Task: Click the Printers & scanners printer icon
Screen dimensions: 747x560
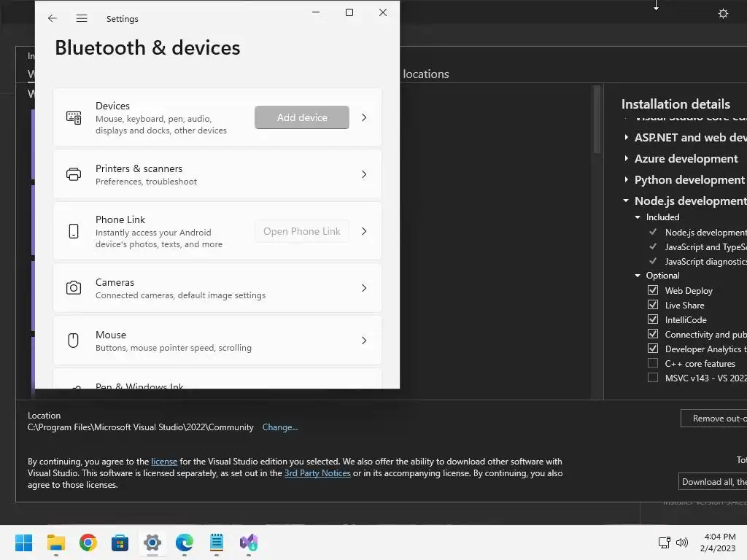Action: point(74,174)
